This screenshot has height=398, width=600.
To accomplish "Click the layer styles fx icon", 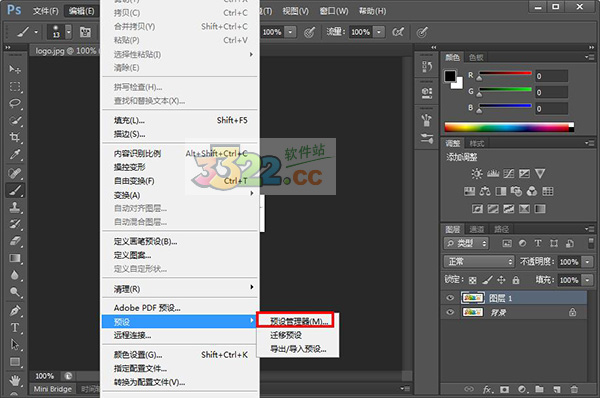I will click(x=488, y=389).
